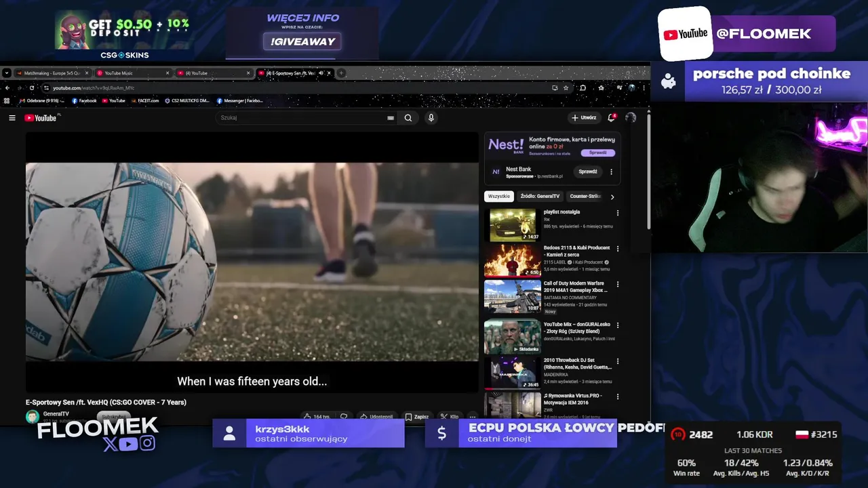
Task: Open options for Call of Duty Modern Warfare video
Action: (617, 284)
